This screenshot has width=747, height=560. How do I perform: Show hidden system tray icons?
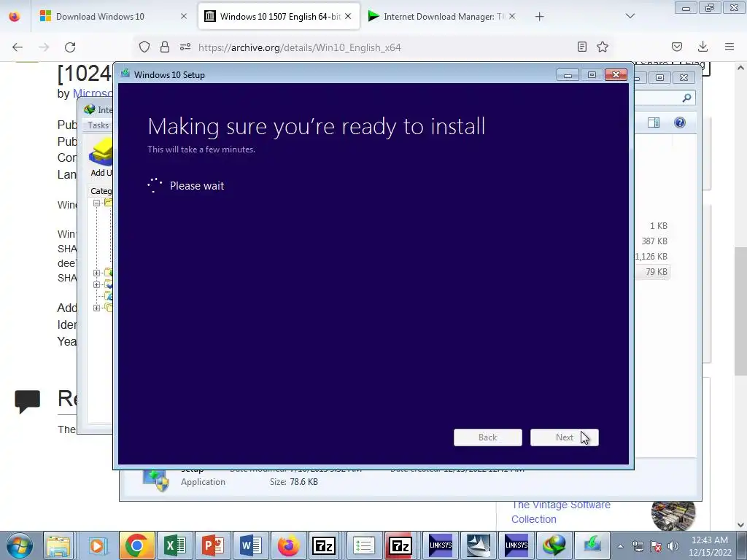pos(620,546)
